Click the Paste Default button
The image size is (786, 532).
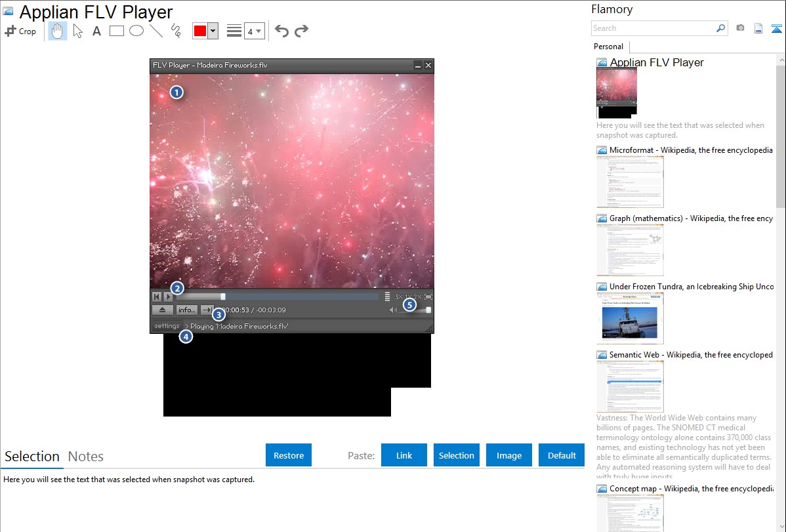[562, 455]
